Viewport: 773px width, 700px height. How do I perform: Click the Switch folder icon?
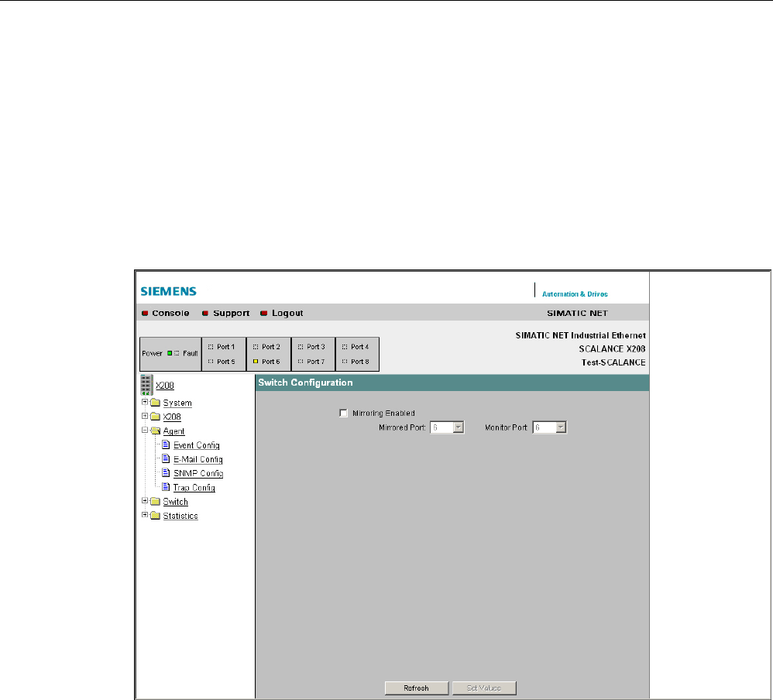pyautogui.click(x=155, y=501)
